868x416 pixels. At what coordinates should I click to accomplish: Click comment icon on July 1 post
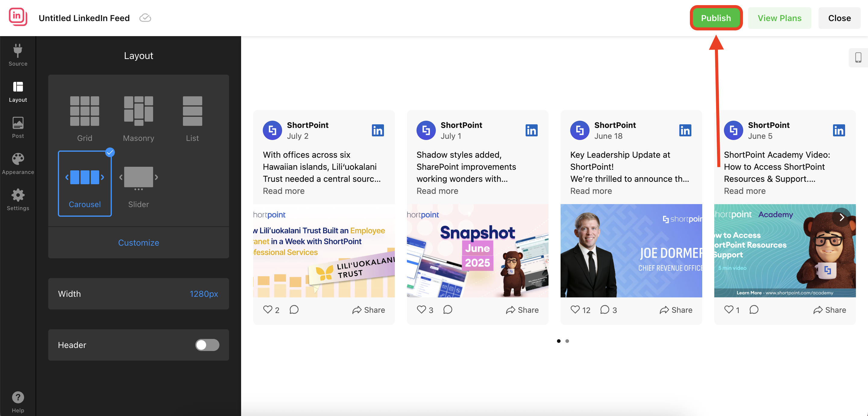tap(448, 309)
